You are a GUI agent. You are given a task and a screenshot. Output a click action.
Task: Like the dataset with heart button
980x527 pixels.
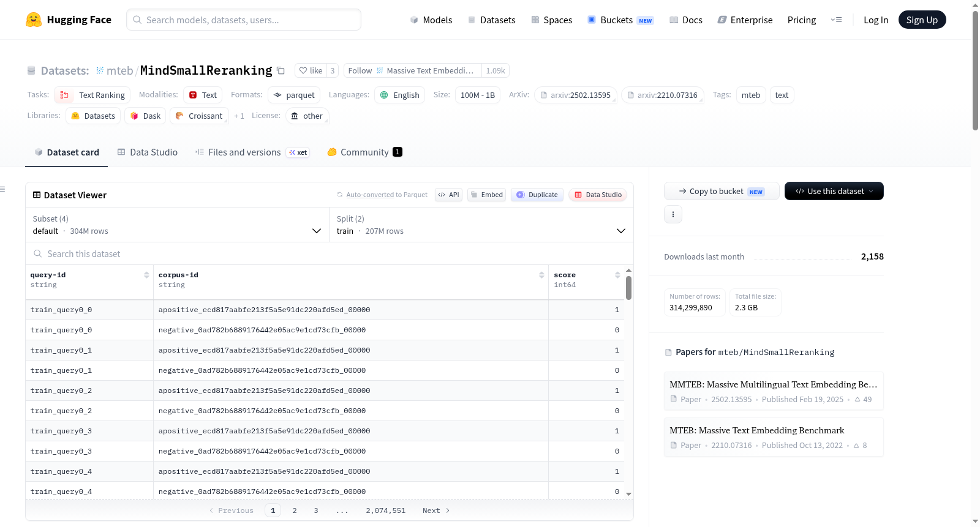tap(311, 70)
